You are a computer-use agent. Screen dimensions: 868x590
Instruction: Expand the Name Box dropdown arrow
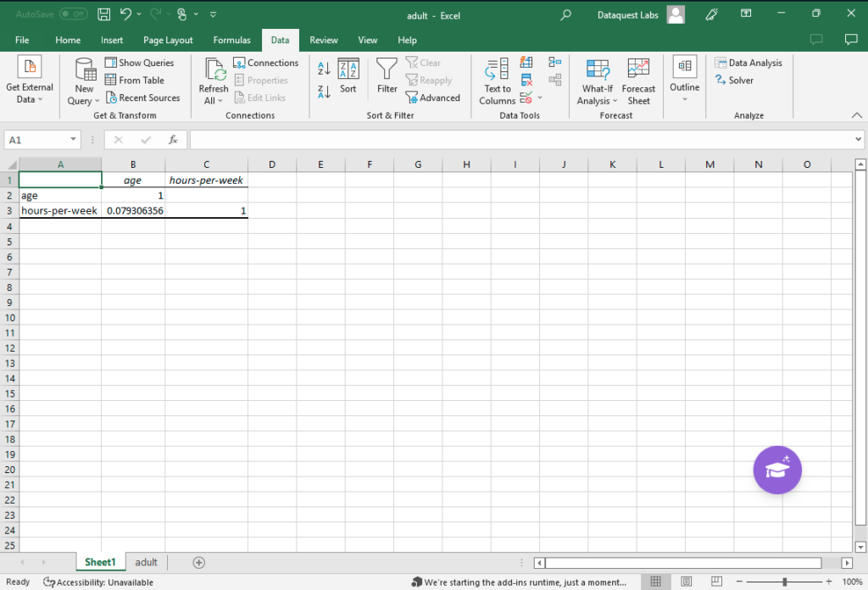pyautogui.click(x=74, y=140)
